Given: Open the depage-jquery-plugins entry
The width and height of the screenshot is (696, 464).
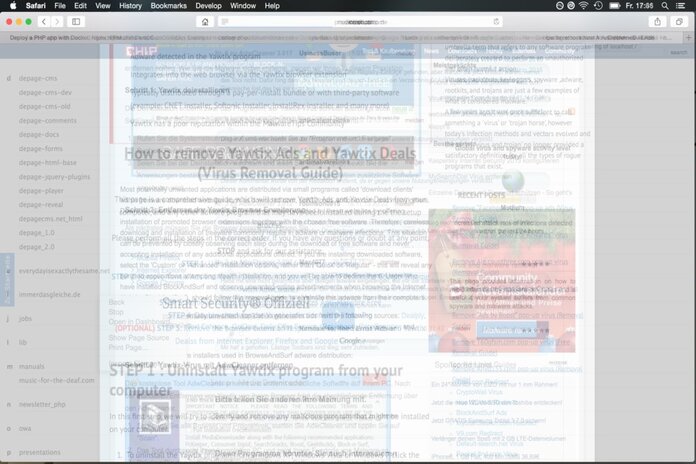Looking at the screenshot, I should pyautogui.click(x=54, y=177).
